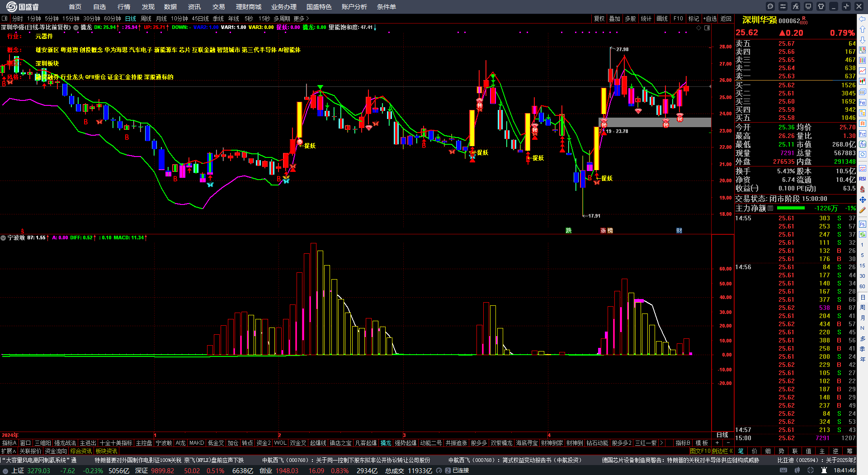The height and width of the screenshot is (475, 868).
Task: Click the plus button to add chart pane
Action: [717, 443]
